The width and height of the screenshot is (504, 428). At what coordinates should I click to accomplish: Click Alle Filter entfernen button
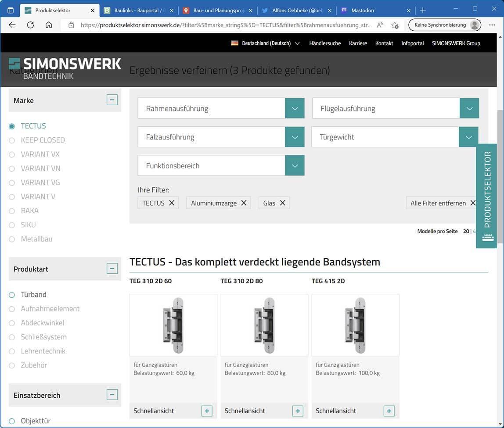click(x=441, y=203)
